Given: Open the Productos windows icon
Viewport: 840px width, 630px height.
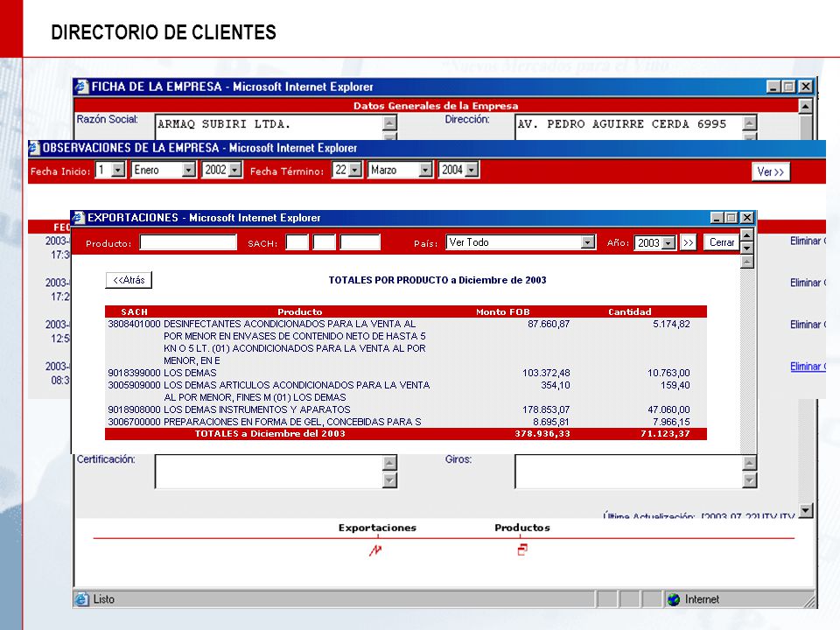Looking at the screenshot, I should pos(522,549).
